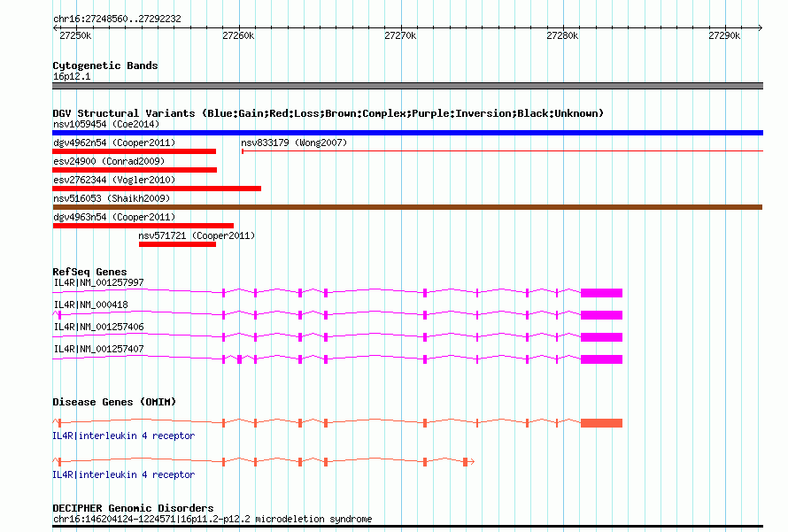Click the last exon block of NM_000418
Image resolution: width=788 pixels, height=532 pixels.
(601, 315)
